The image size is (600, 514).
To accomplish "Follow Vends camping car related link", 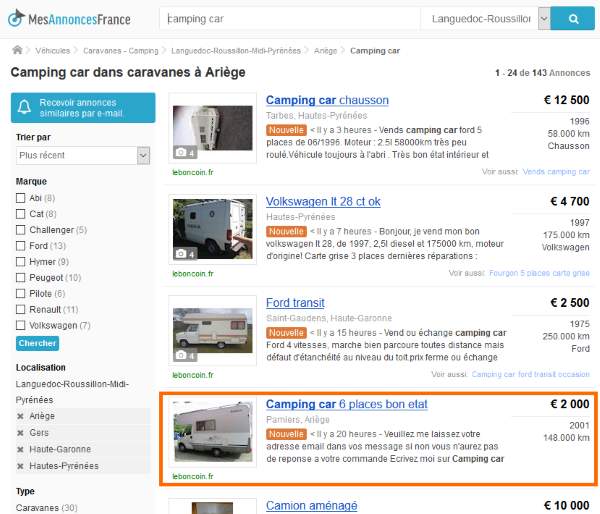I will (x=556, y=171).
